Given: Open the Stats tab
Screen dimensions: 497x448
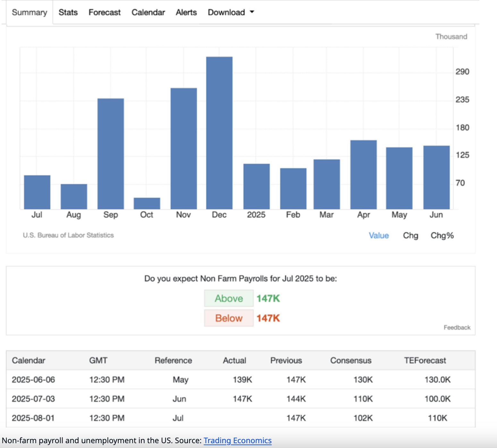Looking at the screenshot, I should coord(68,12).
